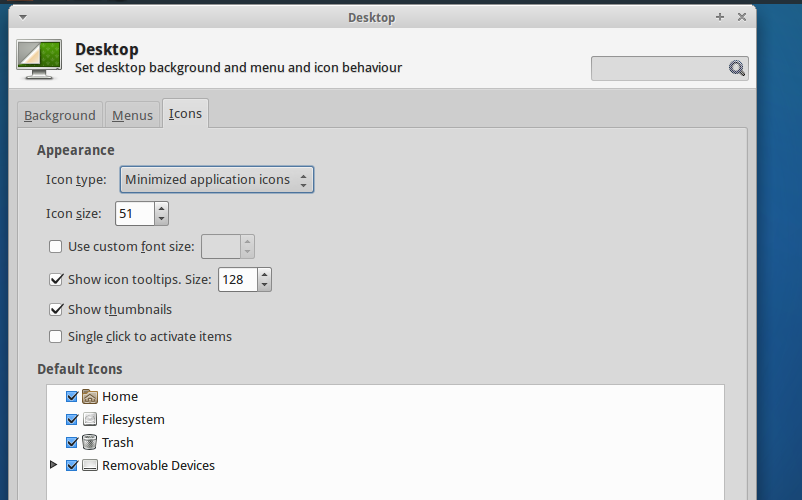Select the Icons tab
This screenshot has width=802, height=500.
[x=185, y=113]
